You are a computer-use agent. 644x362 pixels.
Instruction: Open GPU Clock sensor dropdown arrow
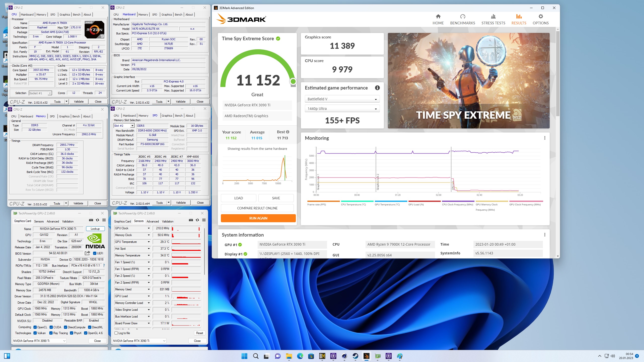(x=149, y=228)
